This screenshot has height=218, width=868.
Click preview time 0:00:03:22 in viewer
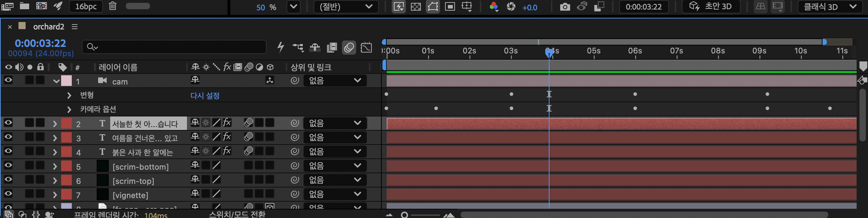pos(644,7)
